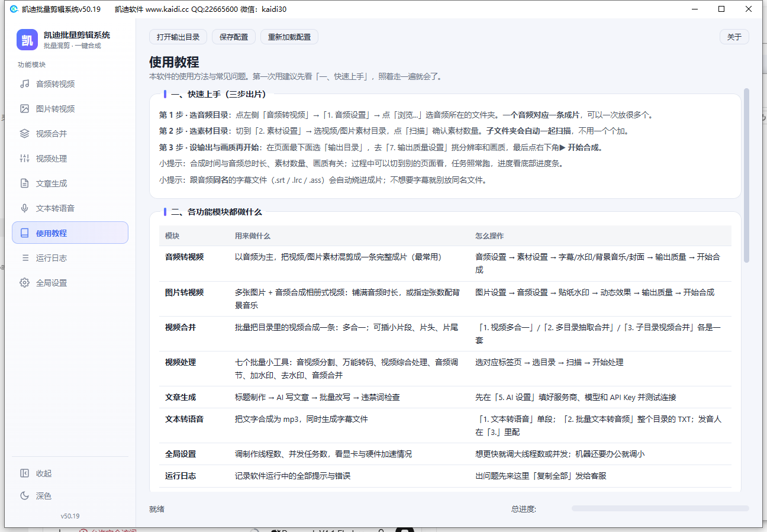Click the 文章生成 table row label
The image size is (767, 532).
pos(181,397)
